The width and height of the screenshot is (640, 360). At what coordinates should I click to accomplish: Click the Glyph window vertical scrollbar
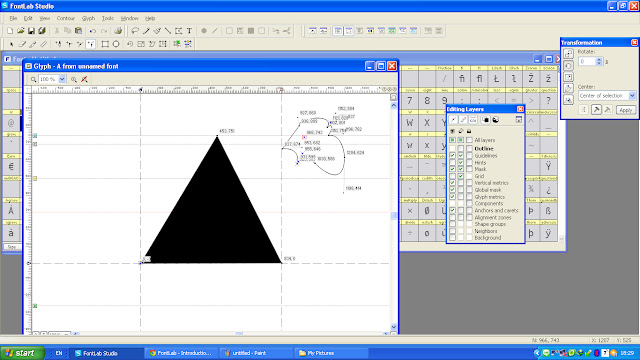393,216
